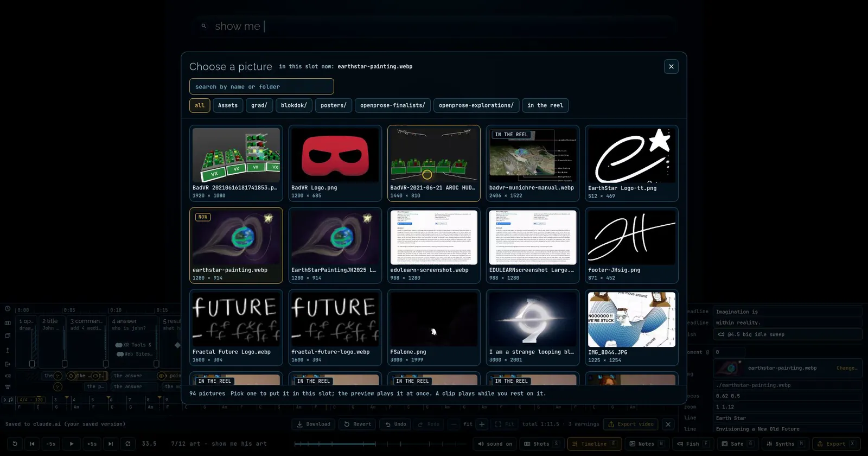Pick EarthStar Logo-tt.png picture
Image resolution: width=868 pixels, height=456 pixels.
coord(632,163)
